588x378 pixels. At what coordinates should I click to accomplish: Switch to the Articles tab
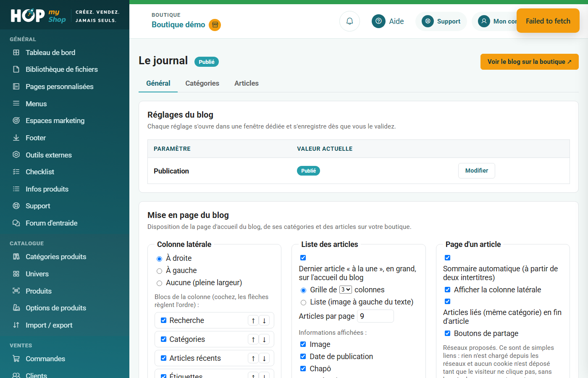pos(247,83)
